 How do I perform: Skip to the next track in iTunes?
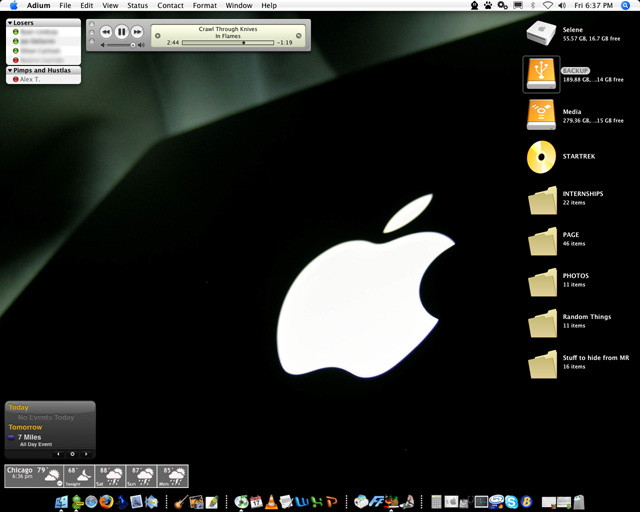[137, 32]
